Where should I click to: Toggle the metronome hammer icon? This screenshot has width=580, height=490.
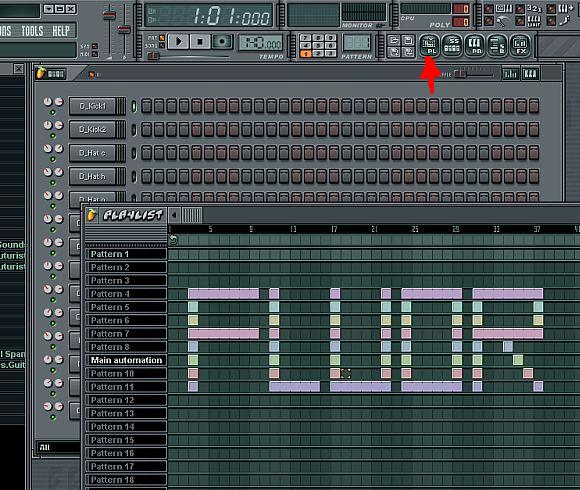coord(502,21)
